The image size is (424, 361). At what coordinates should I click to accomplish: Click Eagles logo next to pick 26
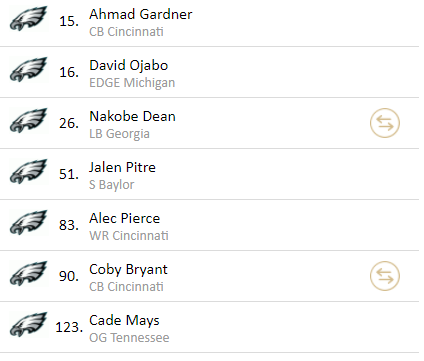(28, 121)
